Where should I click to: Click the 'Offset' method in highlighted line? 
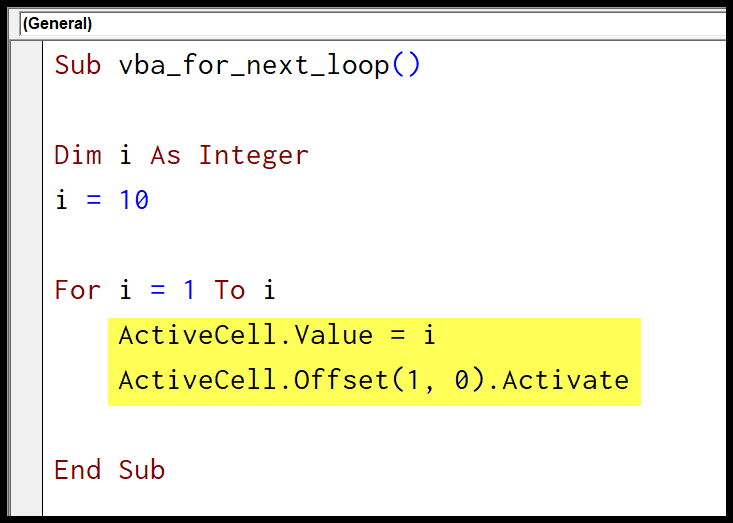pos(341,380)
